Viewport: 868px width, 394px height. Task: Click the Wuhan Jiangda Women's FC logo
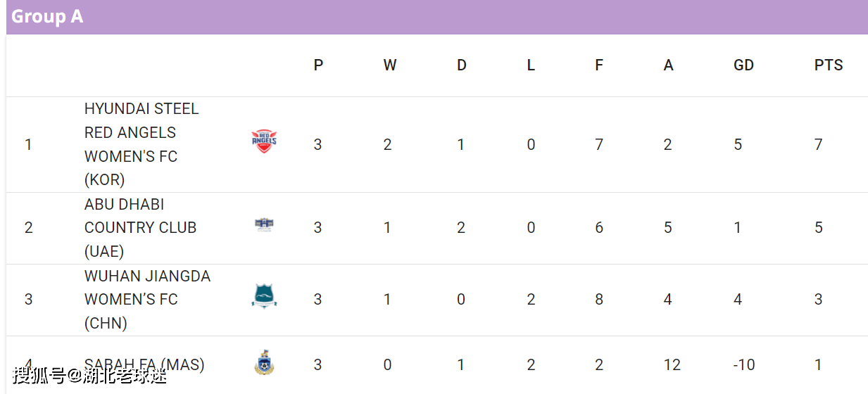(x=264, y=296)
